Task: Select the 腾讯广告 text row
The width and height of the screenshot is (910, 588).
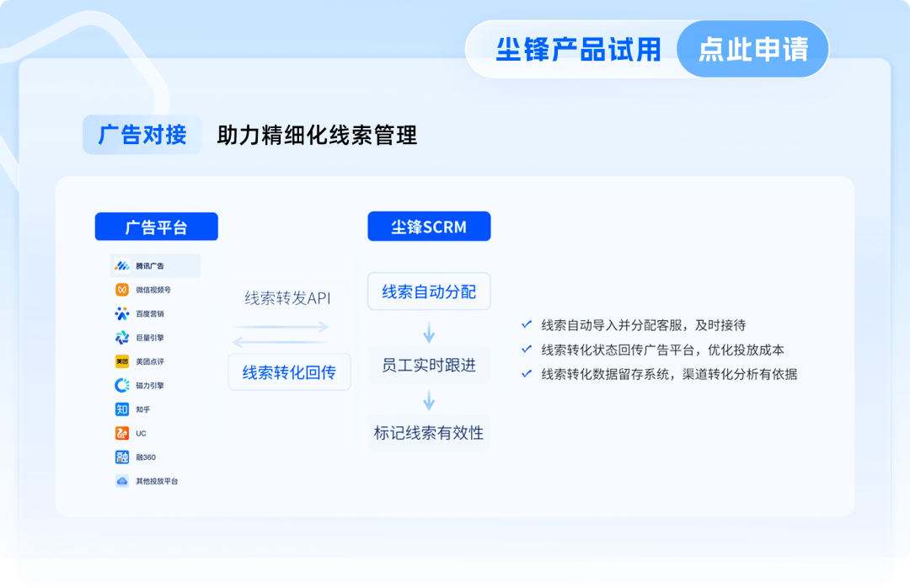Action: pos(156,266)
